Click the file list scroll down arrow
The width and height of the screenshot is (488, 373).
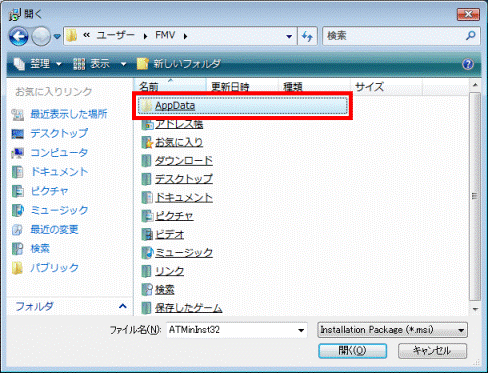(475, 309)
